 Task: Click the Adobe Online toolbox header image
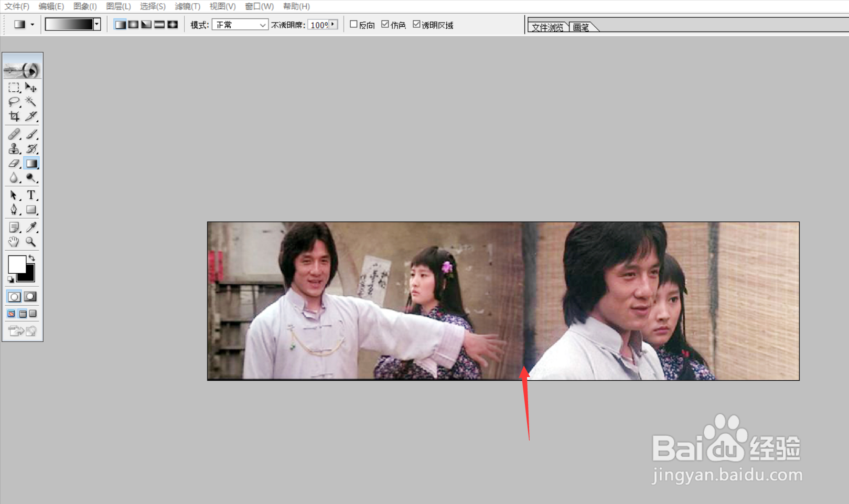(x=23, y=69)
